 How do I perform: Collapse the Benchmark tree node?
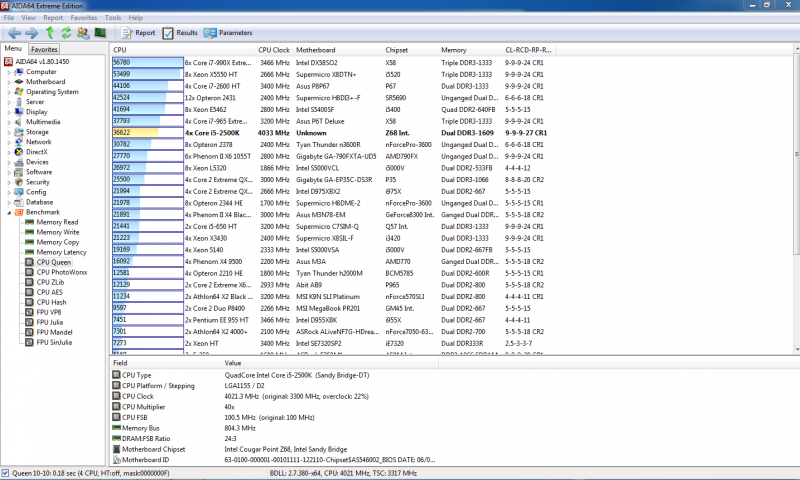click(x=9, y=212)
